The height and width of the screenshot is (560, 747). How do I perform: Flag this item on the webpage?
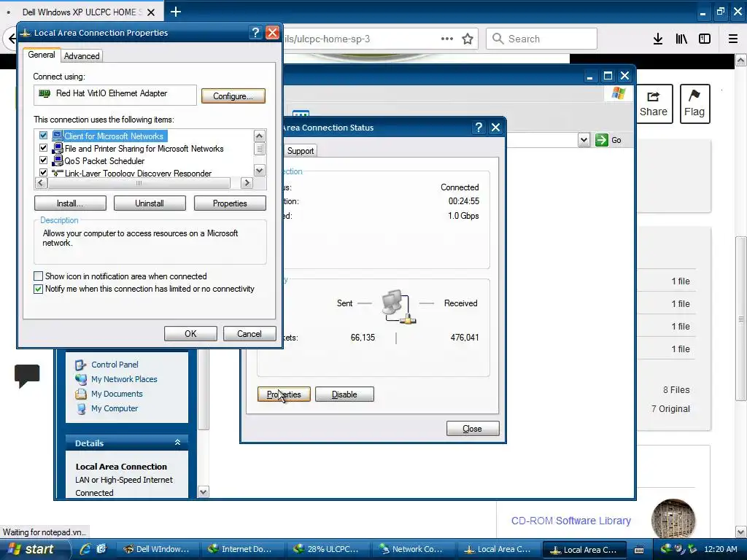tap(694, 104)
